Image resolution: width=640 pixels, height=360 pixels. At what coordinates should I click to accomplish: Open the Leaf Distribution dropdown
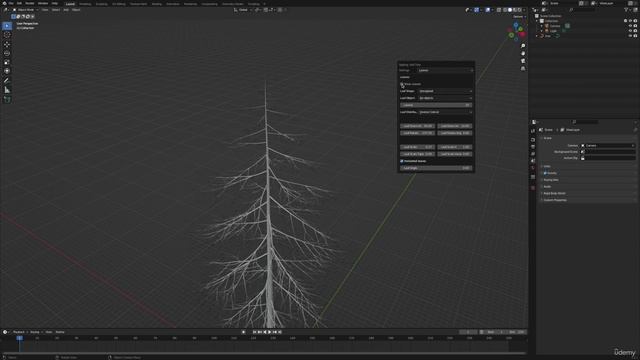point(446,112)
